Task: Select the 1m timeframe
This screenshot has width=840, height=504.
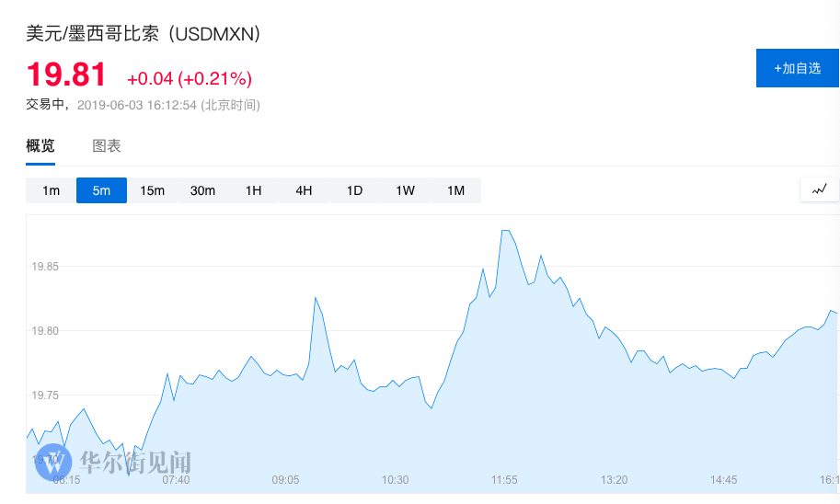Action: 51,190
